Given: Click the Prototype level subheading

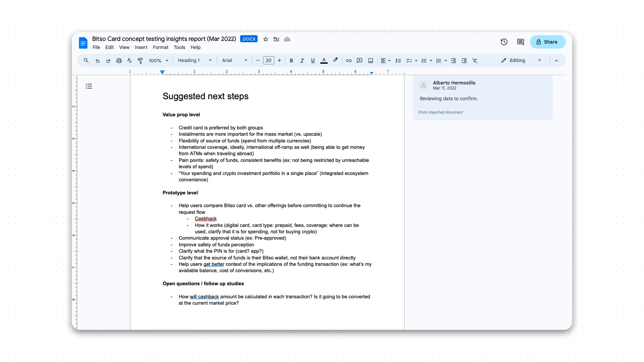Looking at the screenshot, I should coord(180,193).
